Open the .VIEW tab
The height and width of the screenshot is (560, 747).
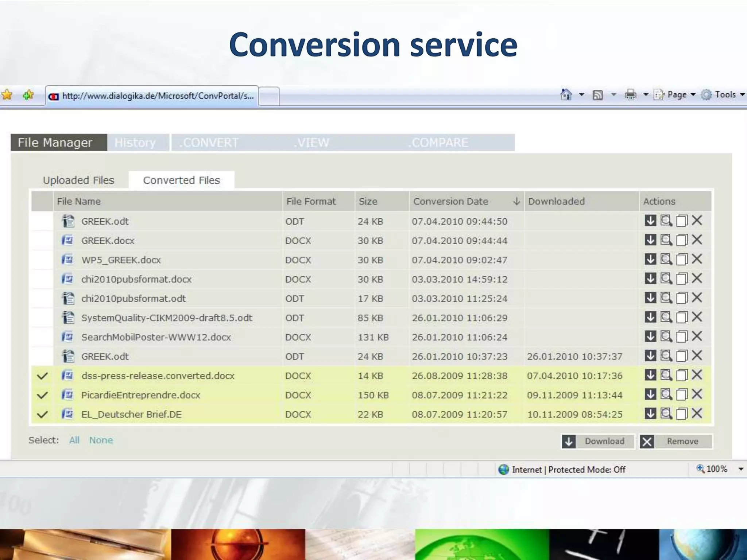(x=311, y=142)
